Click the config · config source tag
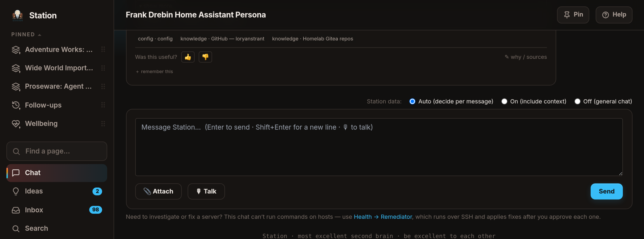The width and height of the screenshot is (644, 239). (x=155, y=39)
